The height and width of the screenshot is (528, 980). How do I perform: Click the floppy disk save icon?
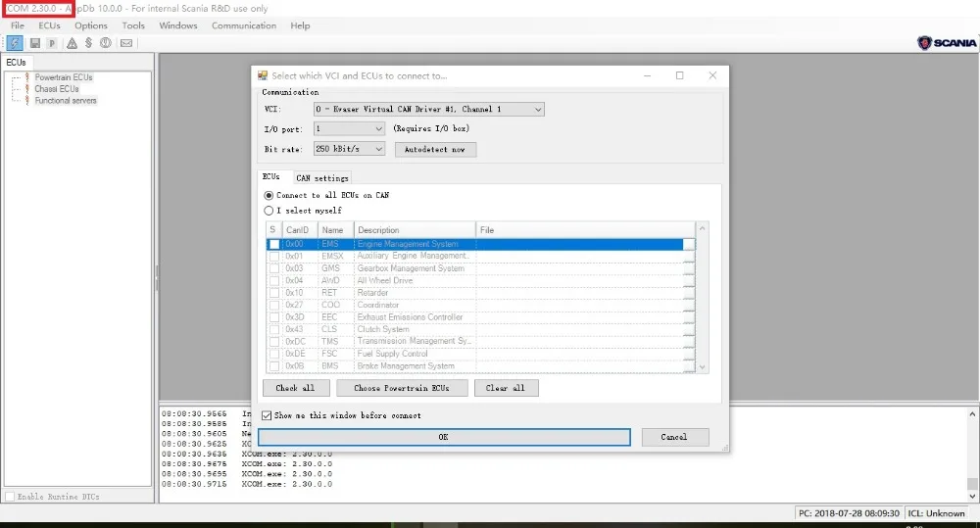[x=35, y=43]
